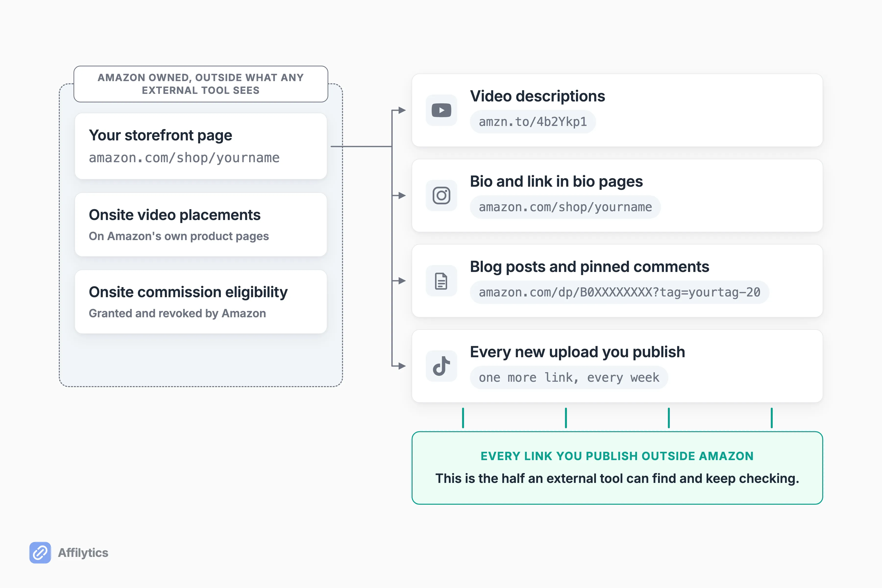Image resolution: width=882 pixels, height=588 pixels.
Task: Click the TikTok note icon
Action: (x=441, y=366)
